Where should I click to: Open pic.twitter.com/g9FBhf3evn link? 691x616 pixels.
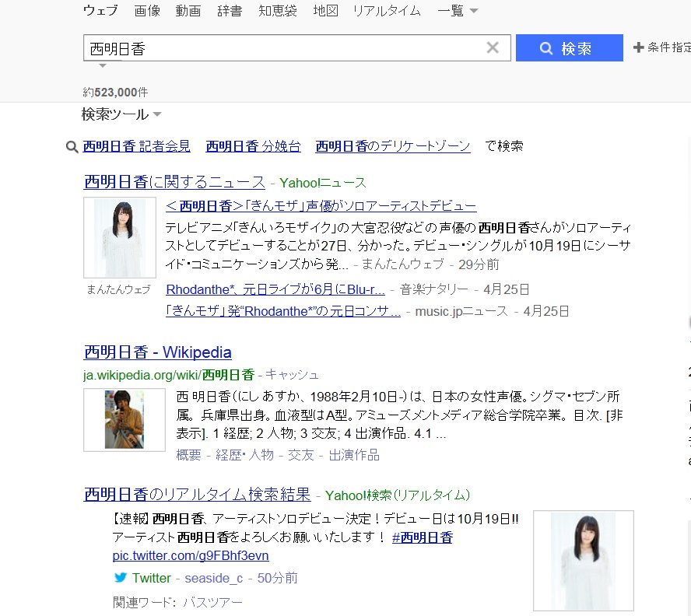tap(191, 555)
